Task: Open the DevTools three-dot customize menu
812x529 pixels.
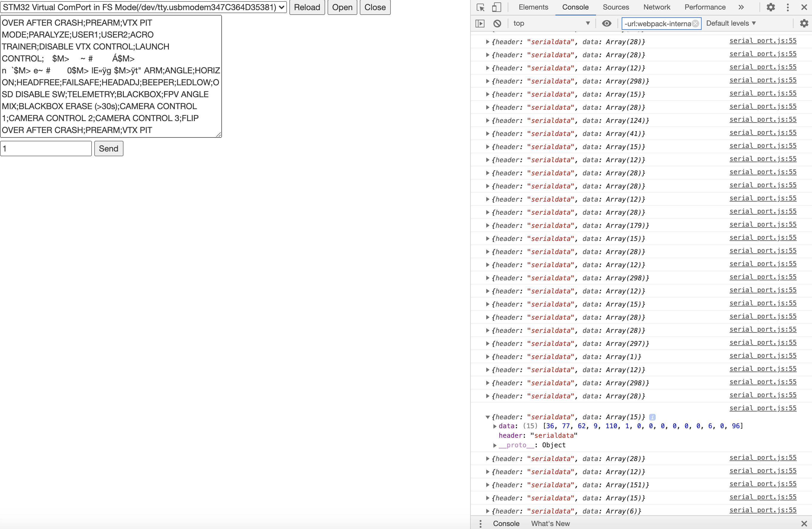Action: (788, 7)
